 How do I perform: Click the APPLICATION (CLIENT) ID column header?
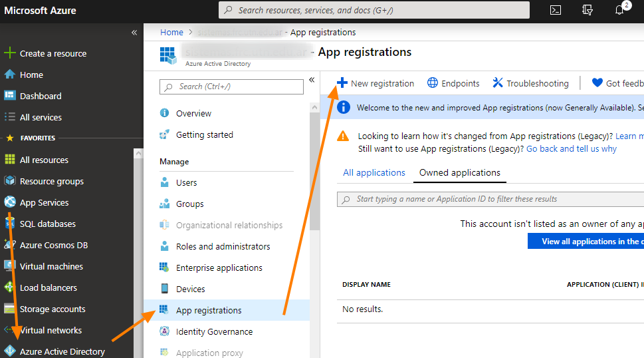(x=605, y=284)
